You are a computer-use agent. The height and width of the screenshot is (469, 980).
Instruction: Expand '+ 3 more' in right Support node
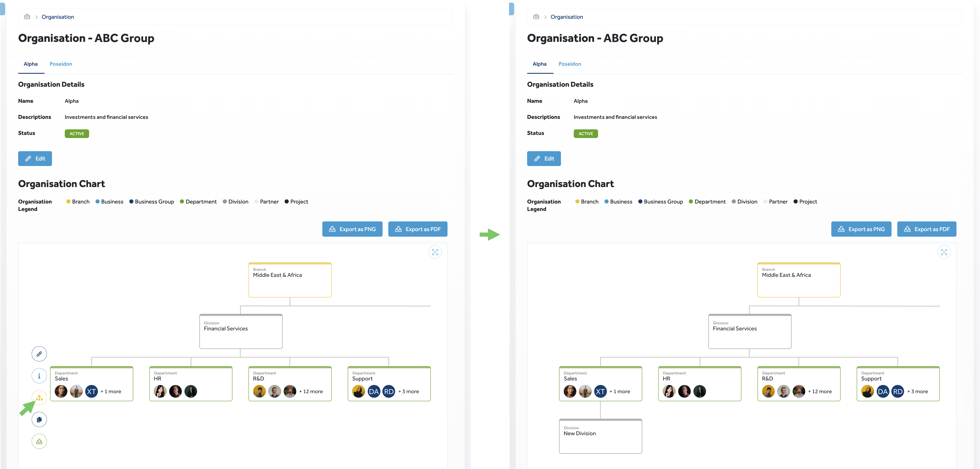tap(917, 392)
